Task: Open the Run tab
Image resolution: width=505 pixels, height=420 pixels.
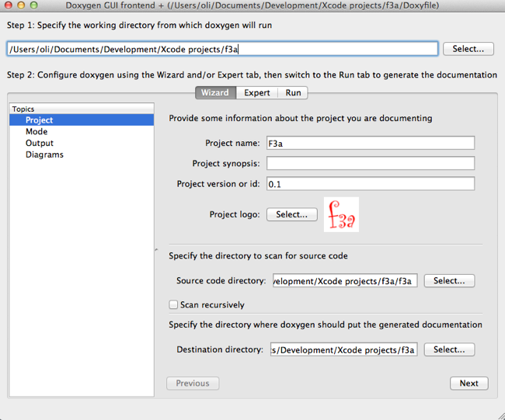Action: click(x=293, y=92)
